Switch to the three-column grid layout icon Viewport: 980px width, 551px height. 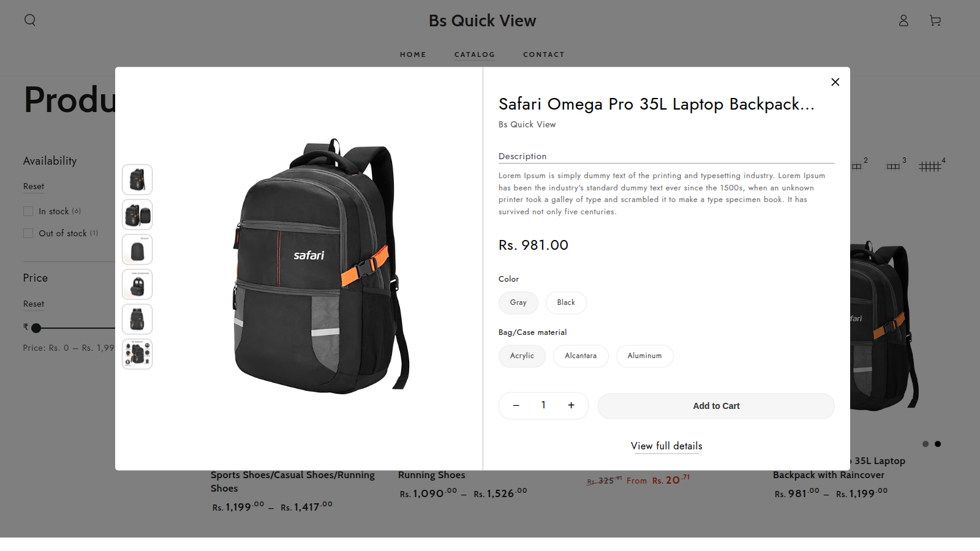(894, 166)
